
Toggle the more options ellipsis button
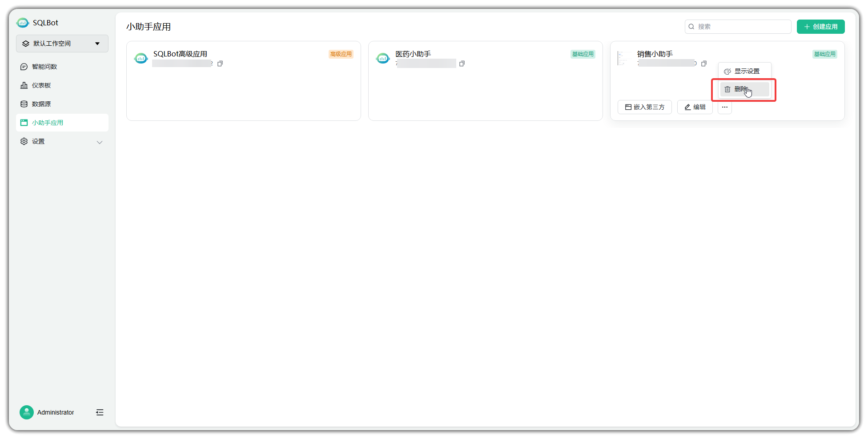pyautogui.click(x=725, y=107)
